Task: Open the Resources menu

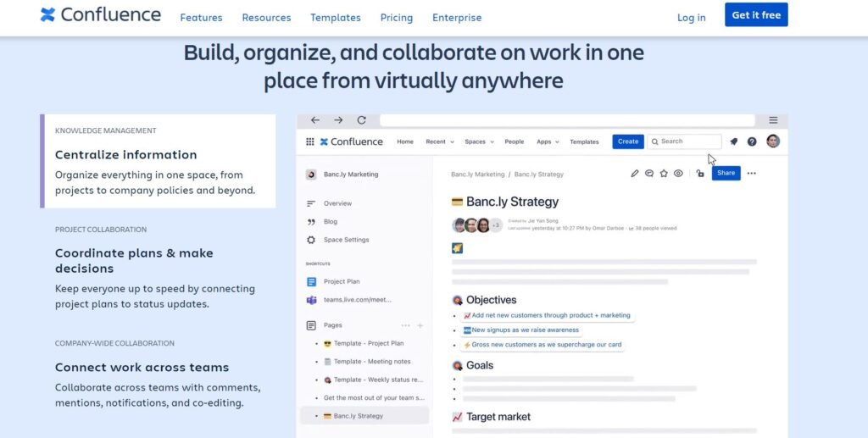Action: (266, 18)
